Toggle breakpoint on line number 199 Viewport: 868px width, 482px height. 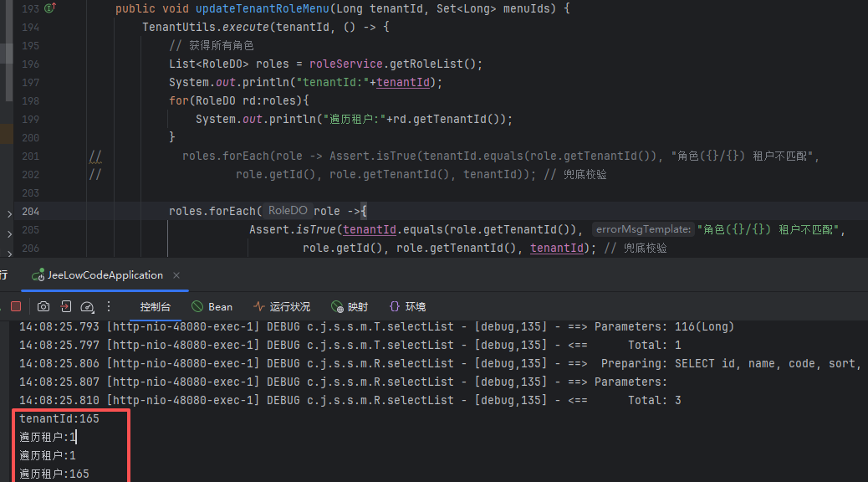(x=30, y=120)
